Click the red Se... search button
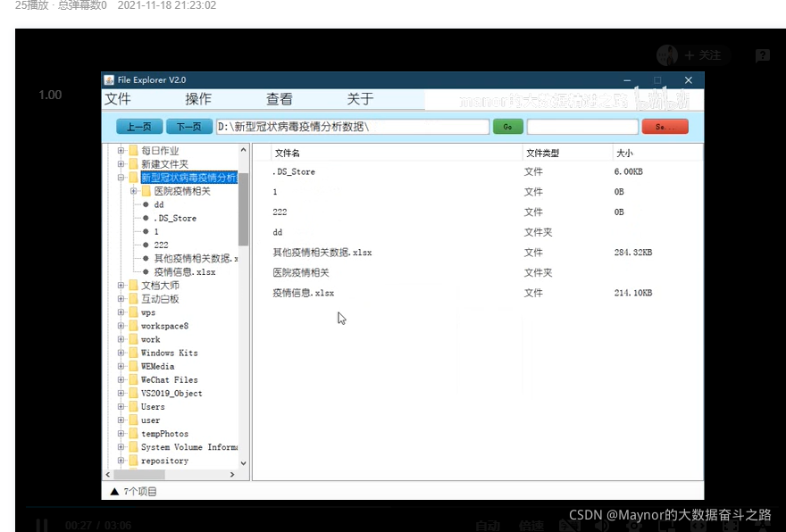Image resolution: width=786 pixels, height=532 pixels. click(665, 127)
